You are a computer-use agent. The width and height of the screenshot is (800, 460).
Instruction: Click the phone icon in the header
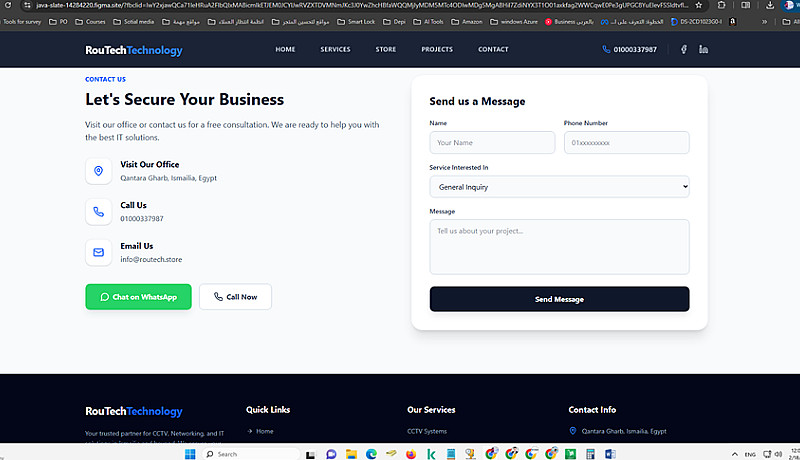pos(606,49)
